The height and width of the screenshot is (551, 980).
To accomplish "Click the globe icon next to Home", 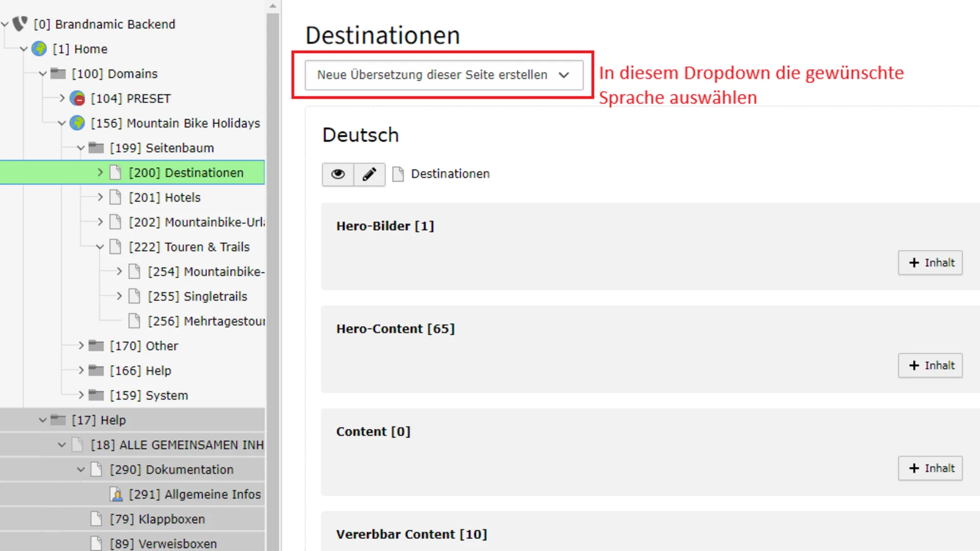I will pyautogui.click(x=39, y=49).
